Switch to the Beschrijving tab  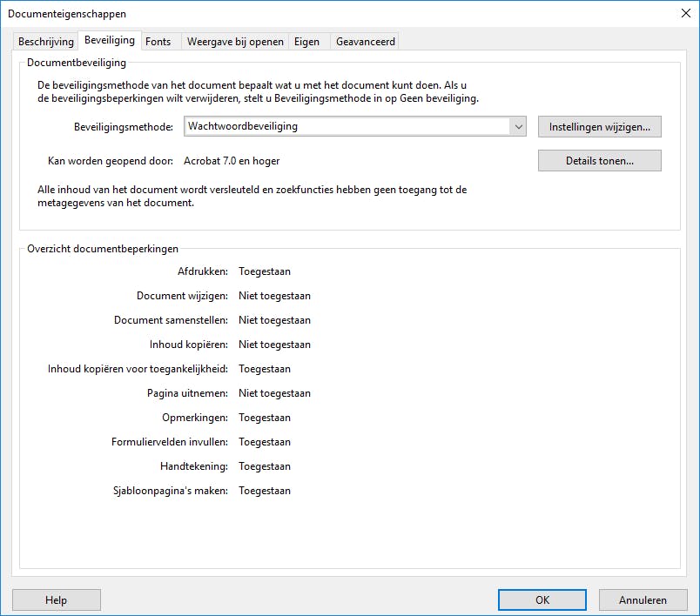[x=44, y=41]
